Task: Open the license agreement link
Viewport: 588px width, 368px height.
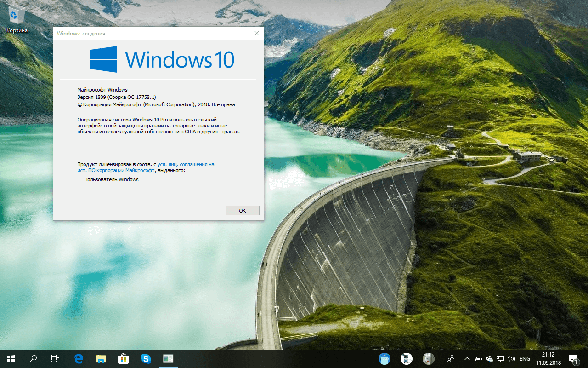Action: tap(186, 164)
